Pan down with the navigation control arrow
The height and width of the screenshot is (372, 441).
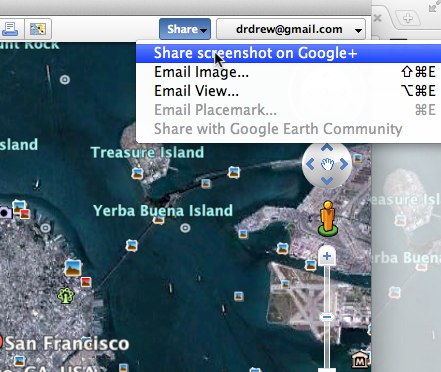click(x=327, y=181)
